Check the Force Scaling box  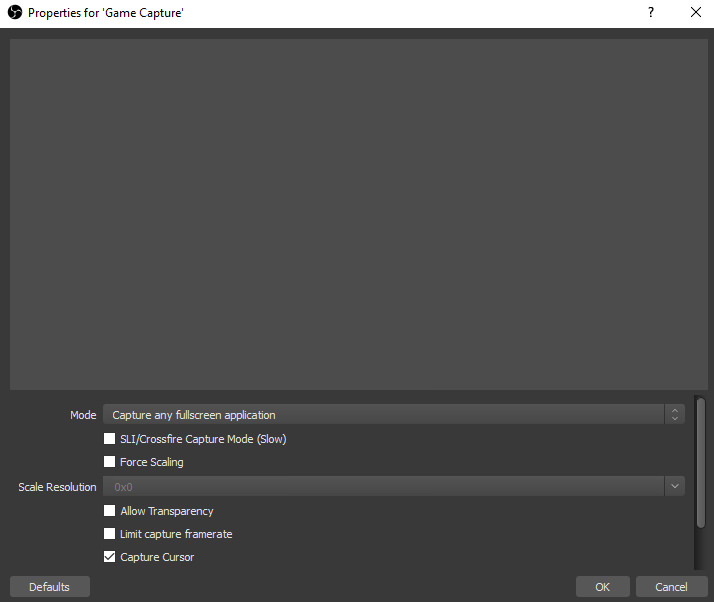pos(109,462)
